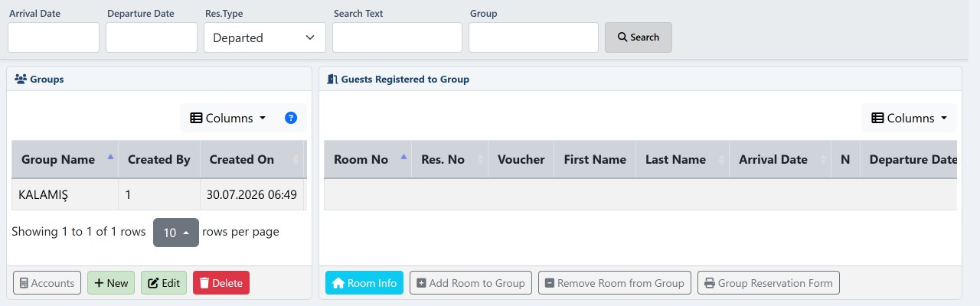980x306 pixels.
Task: Open the Res.Type Departed dropdown
Action: point(265,37)
